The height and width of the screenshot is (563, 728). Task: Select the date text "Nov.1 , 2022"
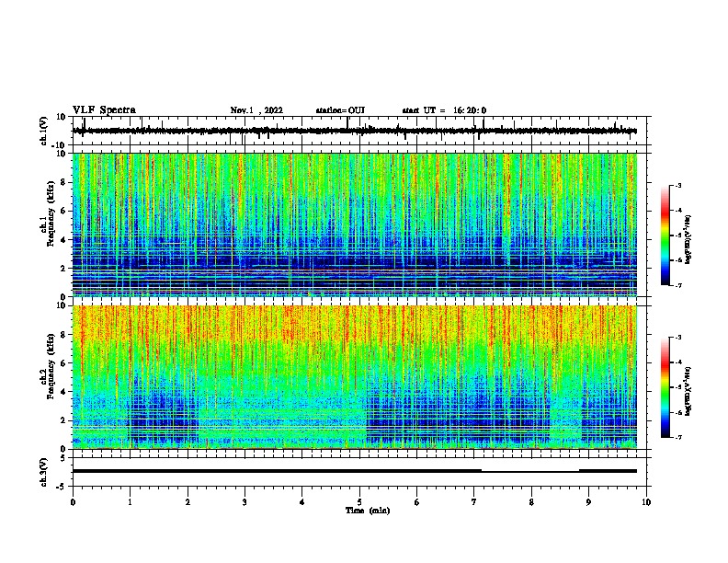point(256,110)
